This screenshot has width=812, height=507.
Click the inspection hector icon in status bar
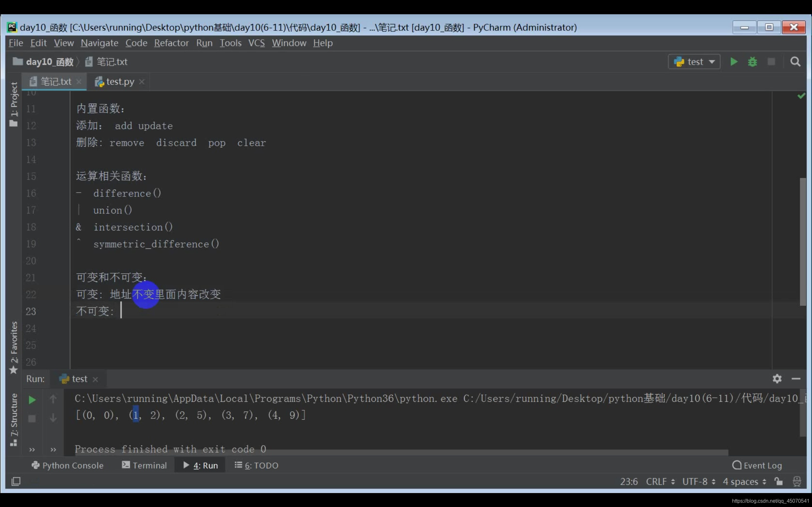[797, 482]
